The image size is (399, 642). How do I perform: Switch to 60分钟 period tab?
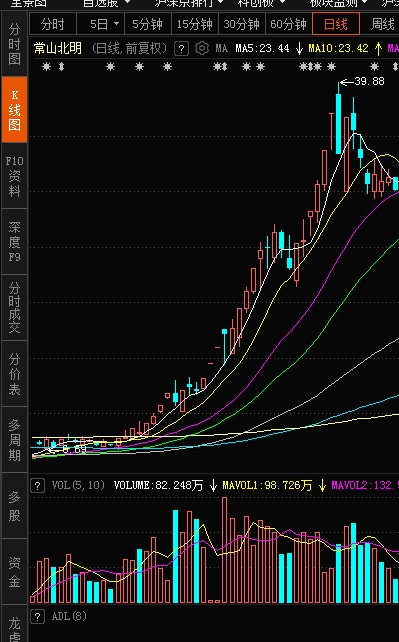[x=289, y=24]
